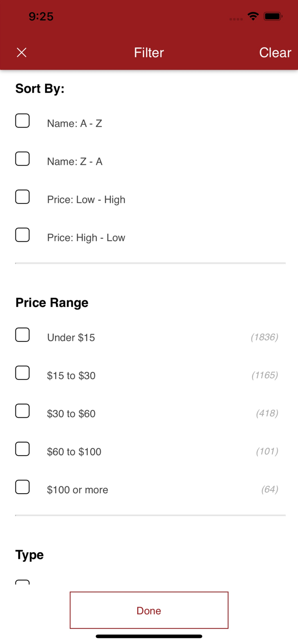
Task: Tap the $100 or more label
Action: (77, 490)
